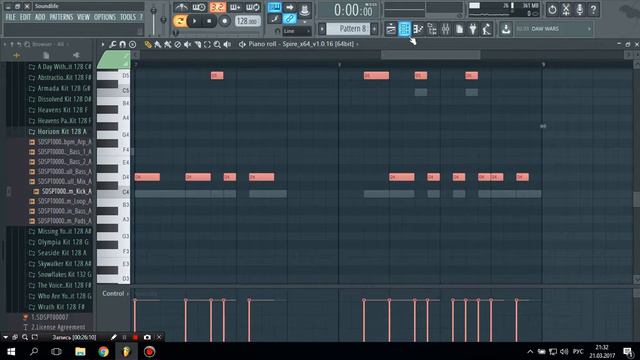Open the FILE menu
Screen dimensions: 640x360
(10, 17)
